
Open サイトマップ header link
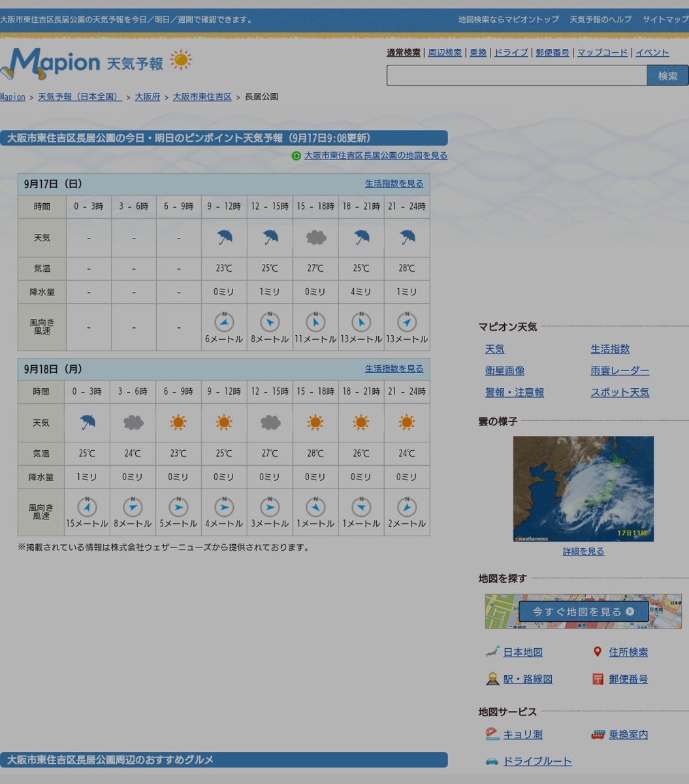(665, 20)
